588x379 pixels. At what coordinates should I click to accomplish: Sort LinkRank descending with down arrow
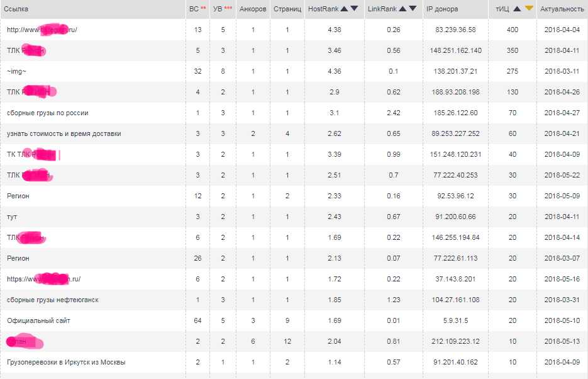[413, 9]
